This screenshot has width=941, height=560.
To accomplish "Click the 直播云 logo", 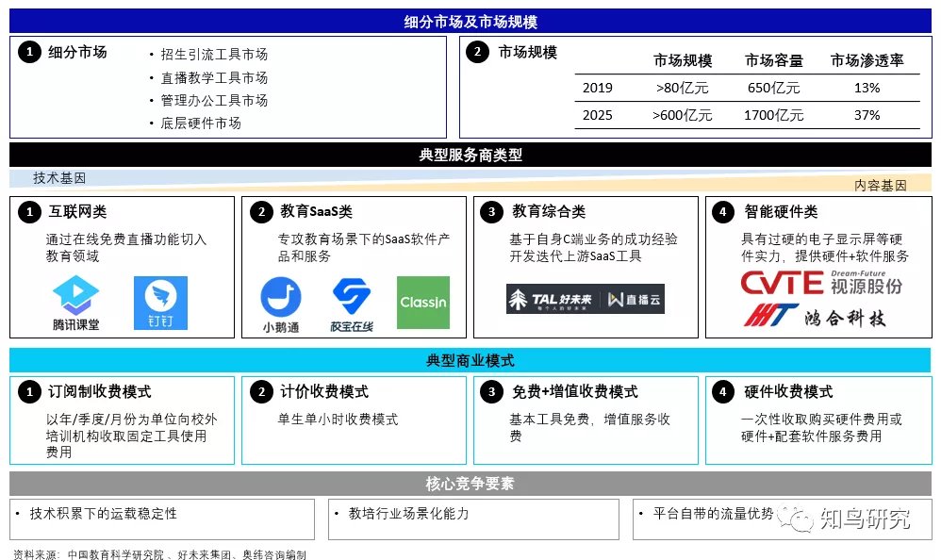I will point(635,299).
